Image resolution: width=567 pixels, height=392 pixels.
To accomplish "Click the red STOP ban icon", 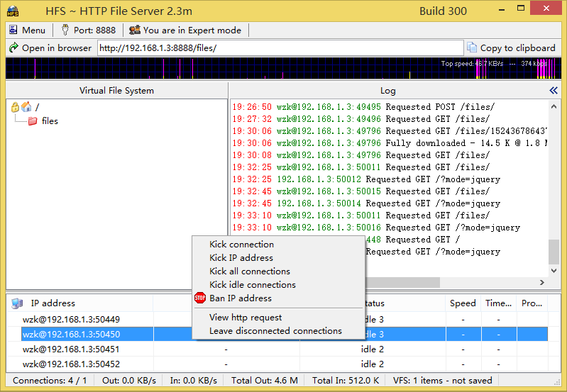I will point(200,298).
